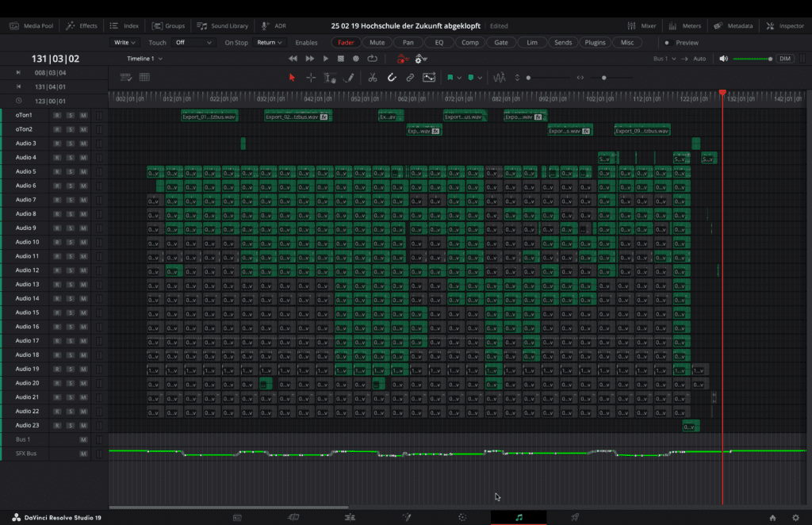The width and height of the screenshot is (812, 525).
Task: Click the DIM button
Action: coord(784,59)
